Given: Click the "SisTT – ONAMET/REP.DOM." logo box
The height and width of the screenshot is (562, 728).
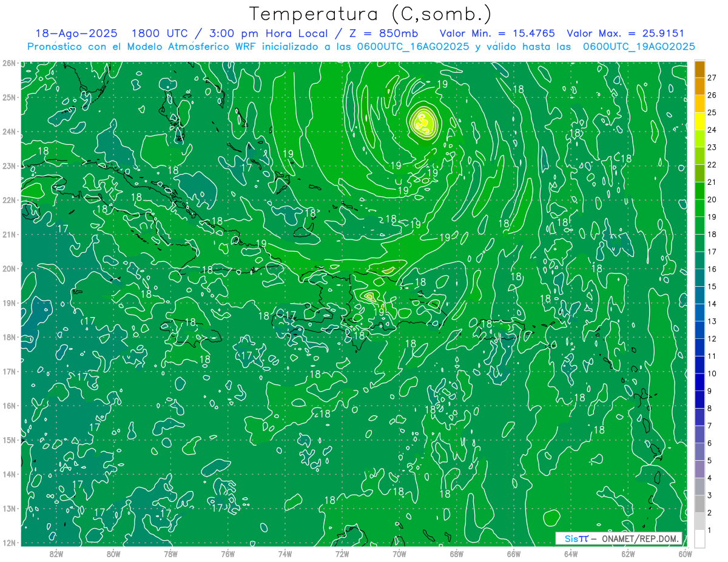Looking at the screenshot, I should (619, 538).
